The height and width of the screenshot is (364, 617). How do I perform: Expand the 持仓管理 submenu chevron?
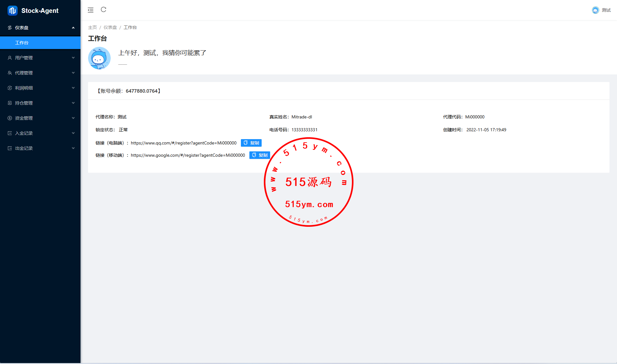click(73, 103)
